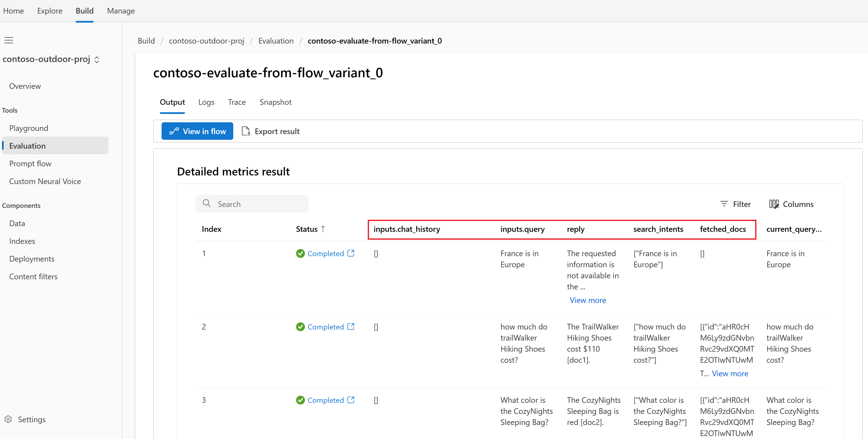Click the Columns icon
The height and width of the screenshot is (439, 868).
(x=774, y=204)
